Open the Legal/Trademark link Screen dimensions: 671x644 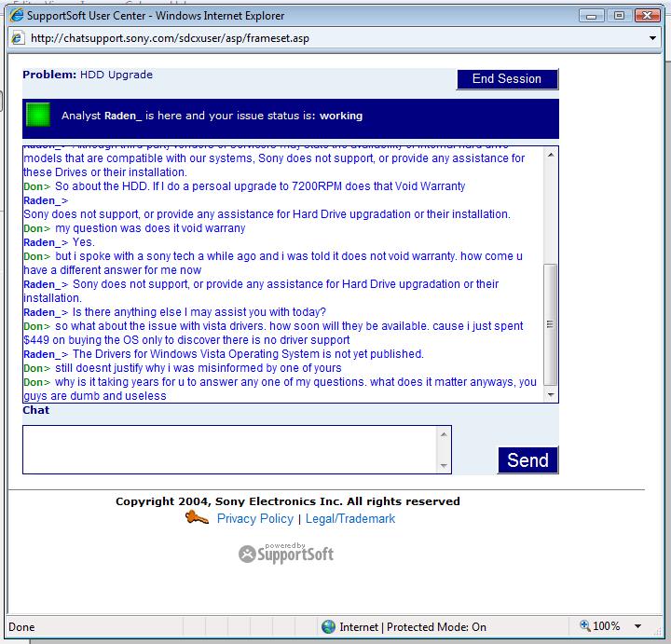tap(350, 518)
